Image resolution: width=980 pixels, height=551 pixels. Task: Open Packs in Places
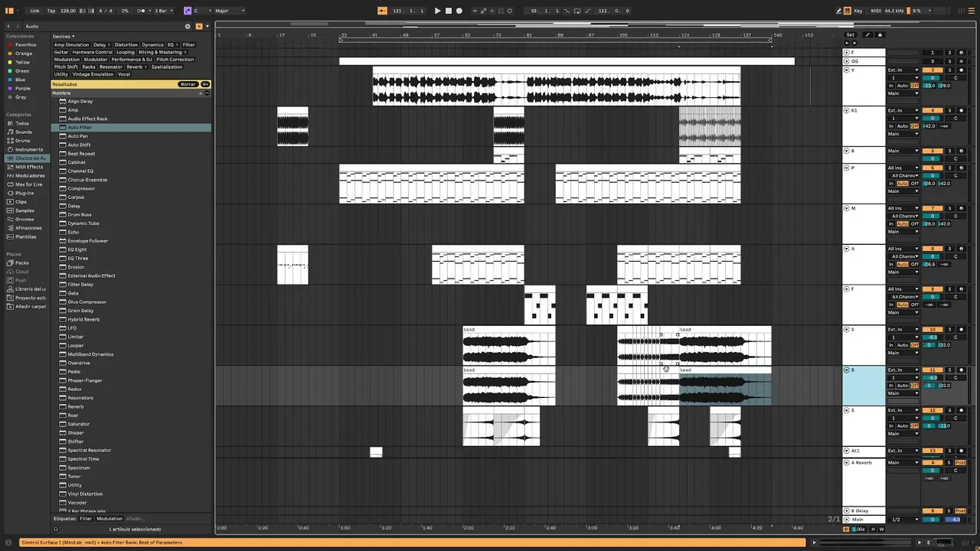click(x=21, y=262)
